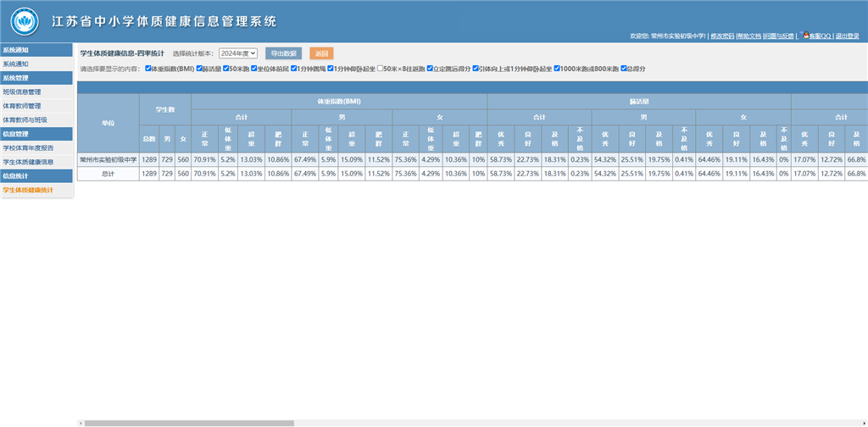Go to 学生体质健康信息 in sidebar

click(28, 161)
